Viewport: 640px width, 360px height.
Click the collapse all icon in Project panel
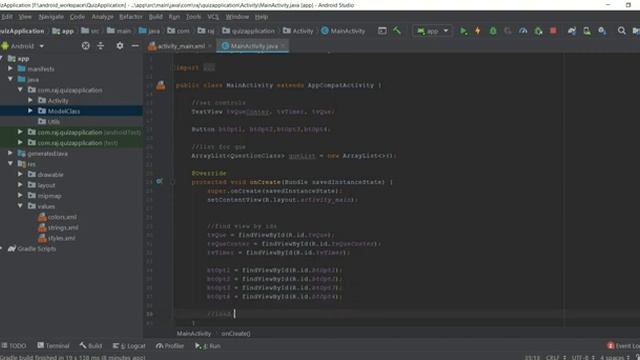tap(100, 46)
